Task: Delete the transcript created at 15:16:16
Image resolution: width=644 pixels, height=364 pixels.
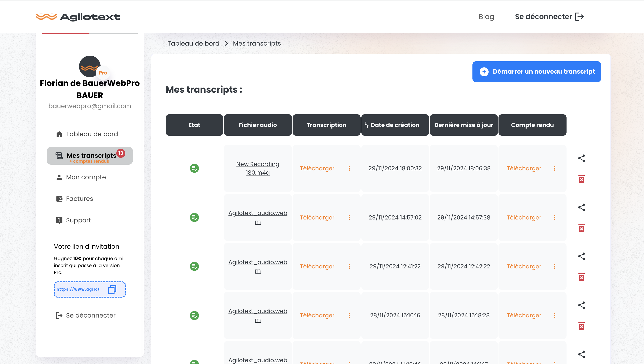Action: point(582,326)
